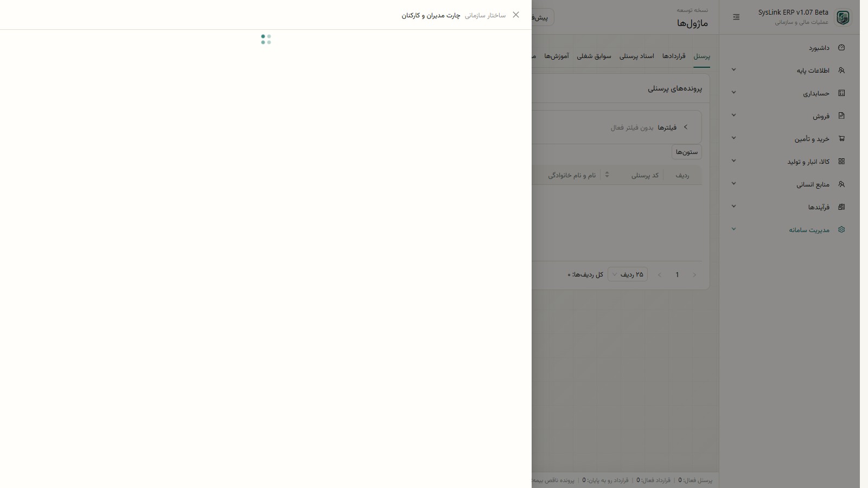Click the خرید و تأمین cart icon

point(841,139)
